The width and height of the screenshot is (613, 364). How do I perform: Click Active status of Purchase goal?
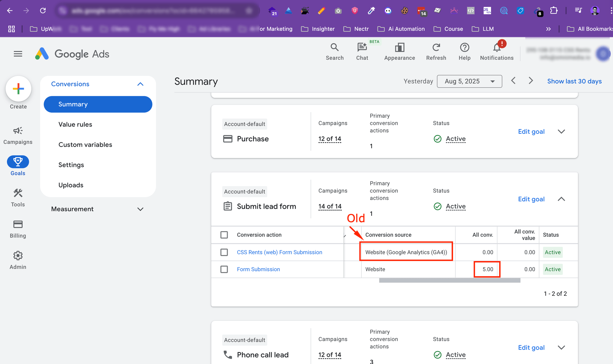(455, 139)
